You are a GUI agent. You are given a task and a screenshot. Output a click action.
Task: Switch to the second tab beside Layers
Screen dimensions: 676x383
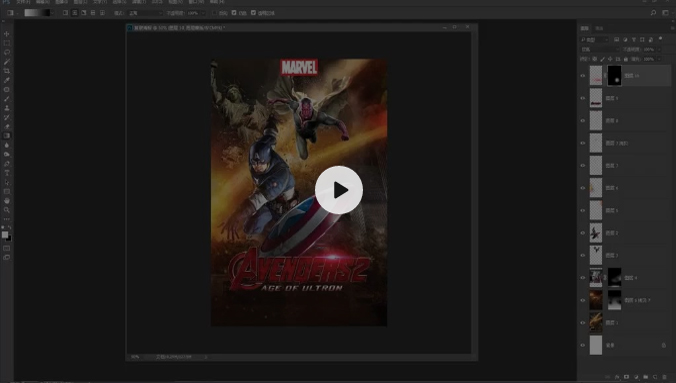[599, 28]
